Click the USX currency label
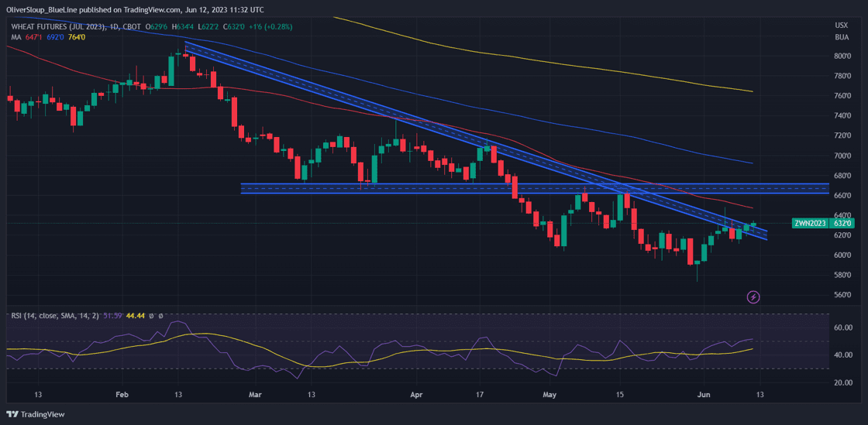The image size is (868, 425). point(840,26)
